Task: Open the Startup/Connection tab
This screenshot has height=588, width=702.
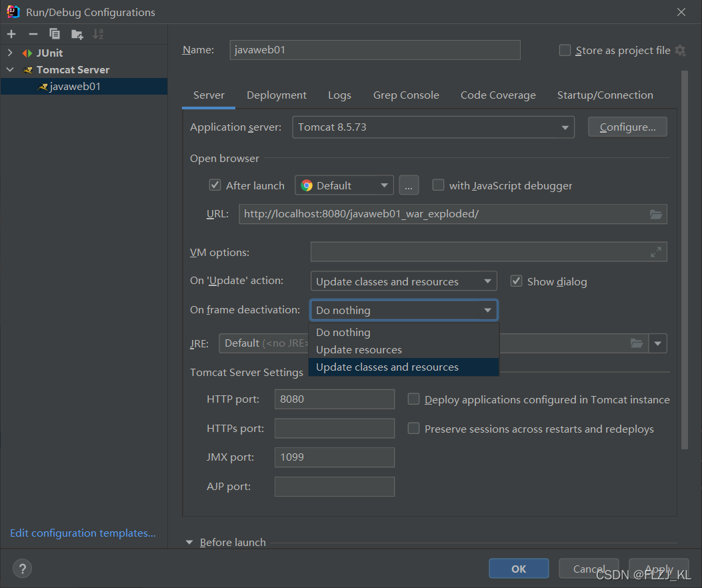Action: (605, 95)
